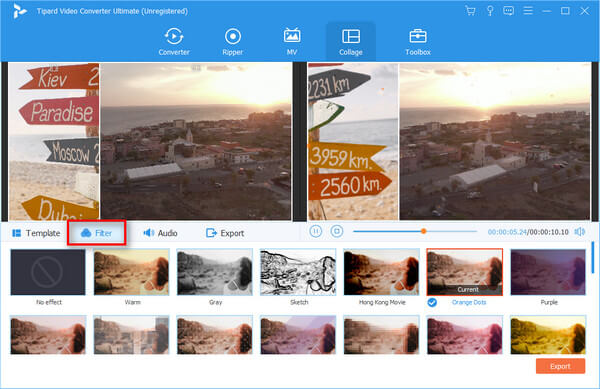This screenshot has width=600, height=389.
Task: Click the Kiev signpost video cell
Action: click(x=54, y=142)
